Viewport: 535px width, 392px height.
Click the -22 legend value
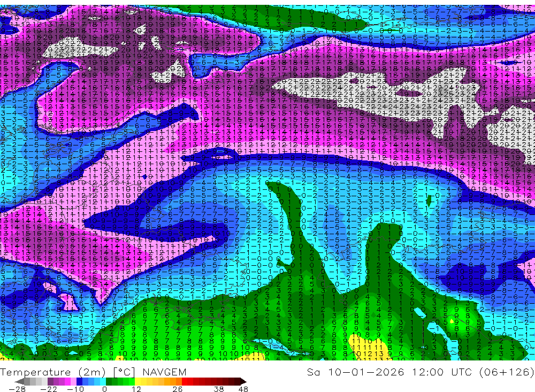[x=49, y=389]
